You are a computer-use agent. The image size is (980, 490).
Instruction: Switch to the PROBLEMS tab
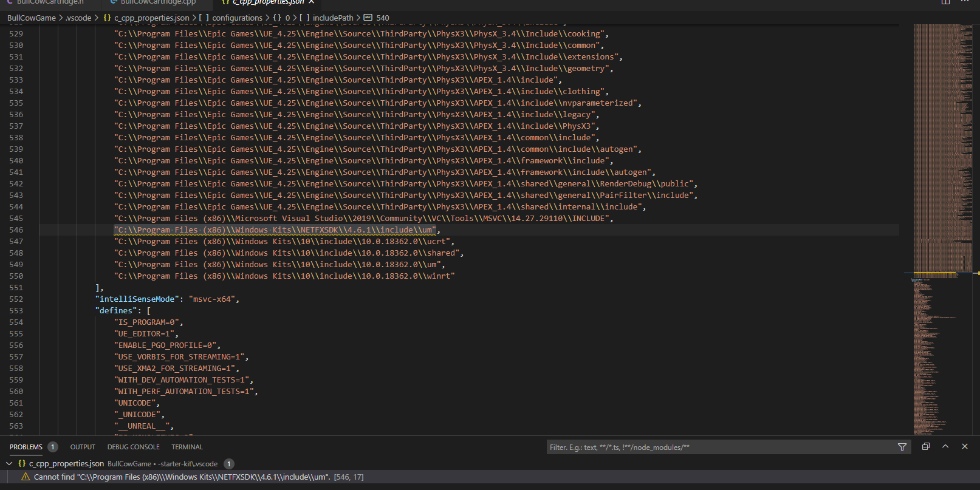coord(26,447)
